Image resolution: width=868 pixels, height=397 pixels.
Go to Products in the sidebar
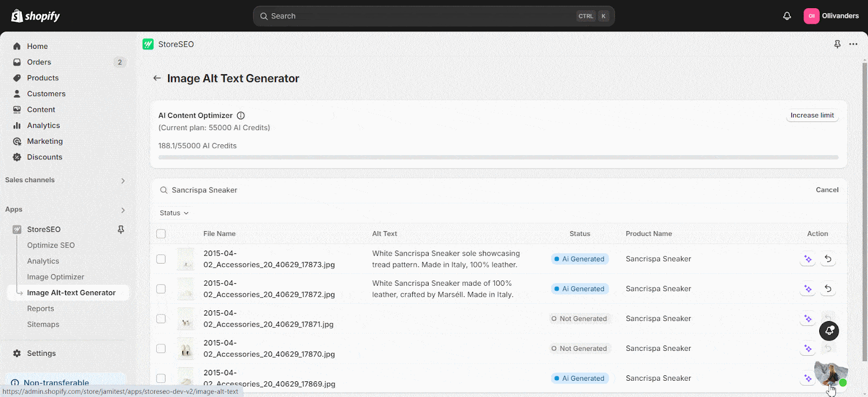[x=43, y=78]
